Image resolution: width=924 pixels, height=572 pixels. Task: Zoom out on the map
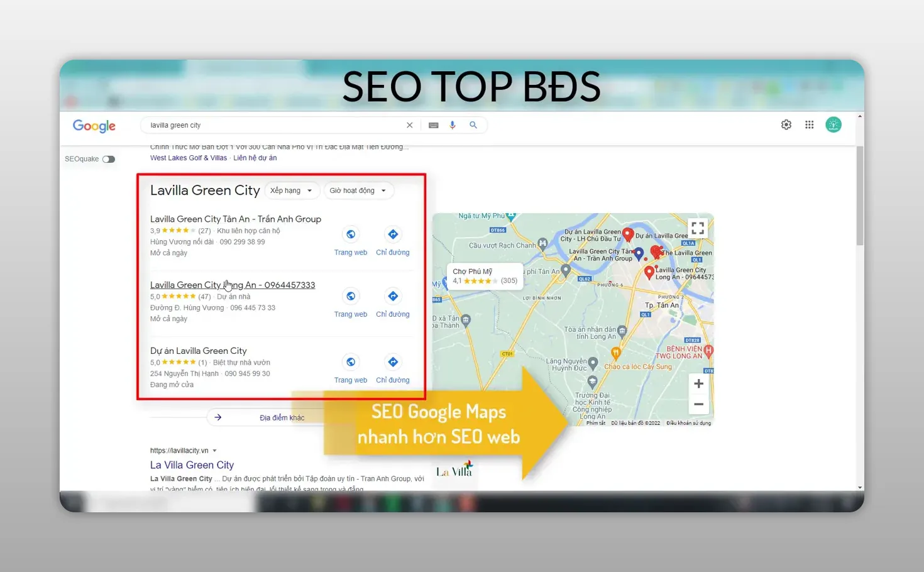coord(698,404)
